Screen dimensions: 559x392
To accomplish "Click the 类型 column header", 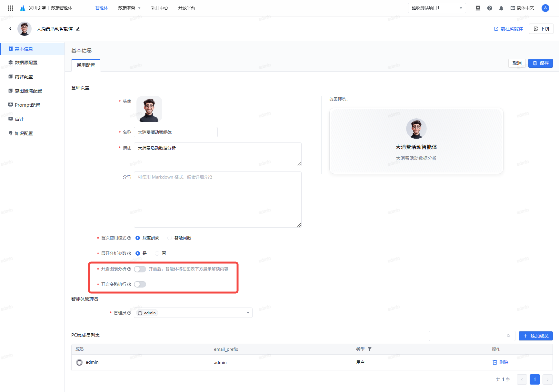I will coord(360,349).
